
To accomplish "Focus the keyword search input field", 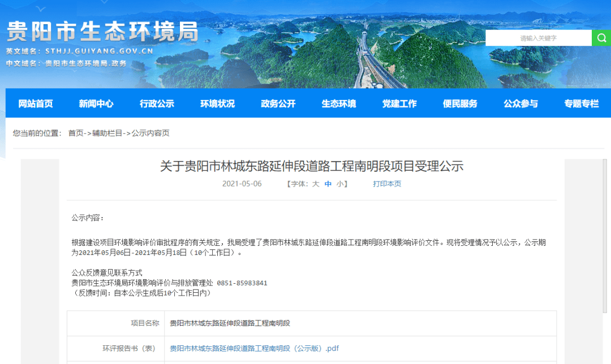I will (x=539, y=38).
